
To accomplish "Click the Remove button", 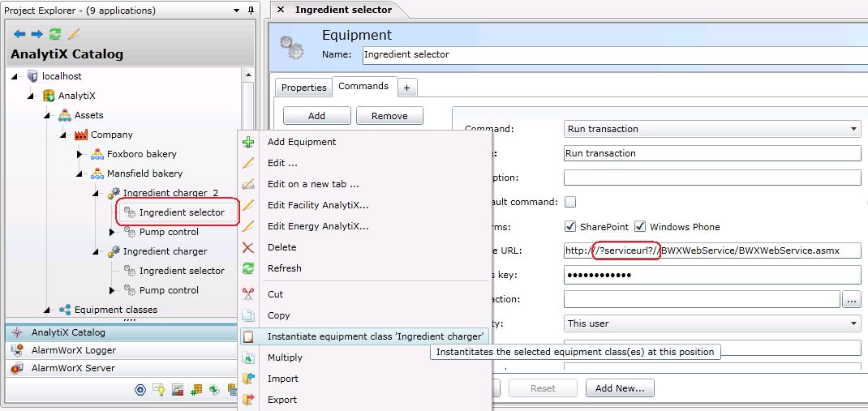I will tap(389, 116).
